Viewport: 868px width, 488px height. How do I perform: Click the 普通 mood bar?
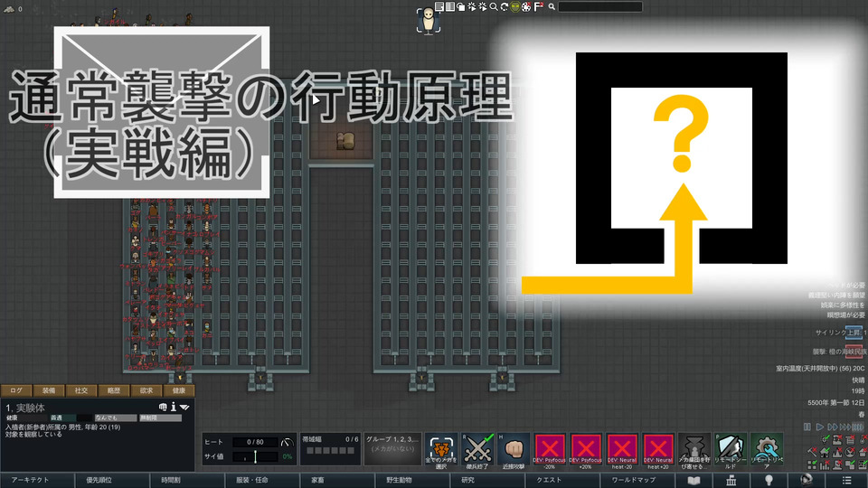(71, 418)
